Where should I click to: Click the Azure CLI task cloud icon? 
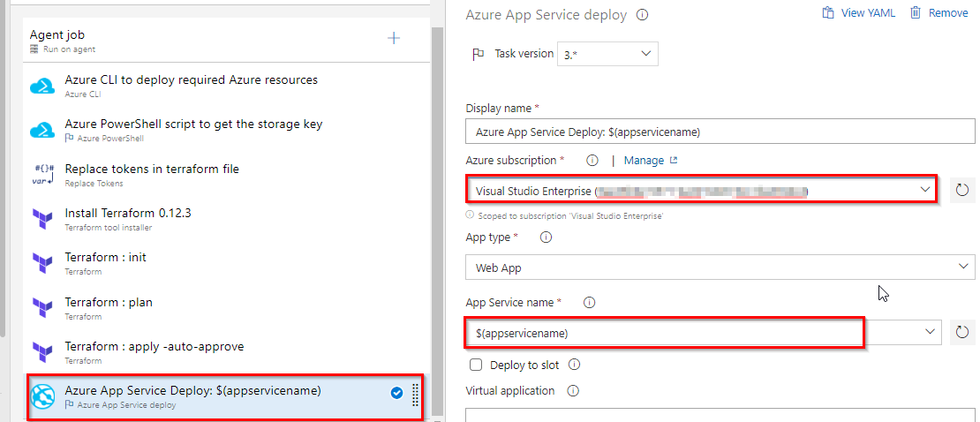tap(43, 87)
